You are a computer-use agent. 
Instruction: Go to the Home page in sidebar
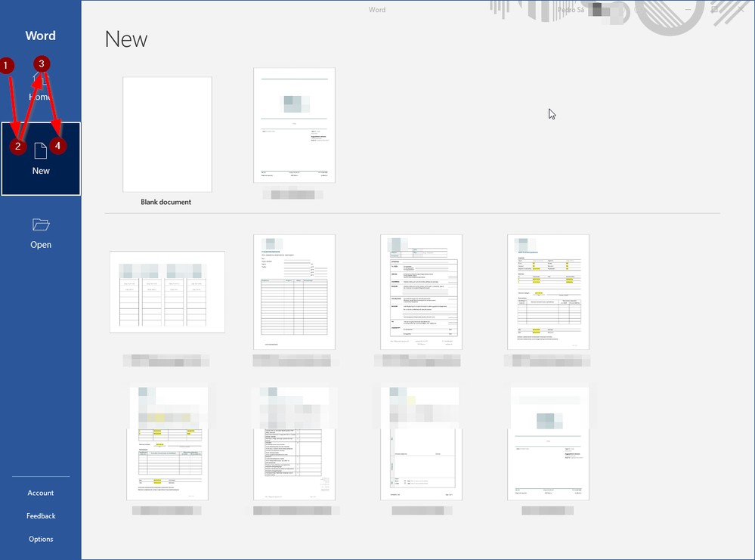coord(41,87)
